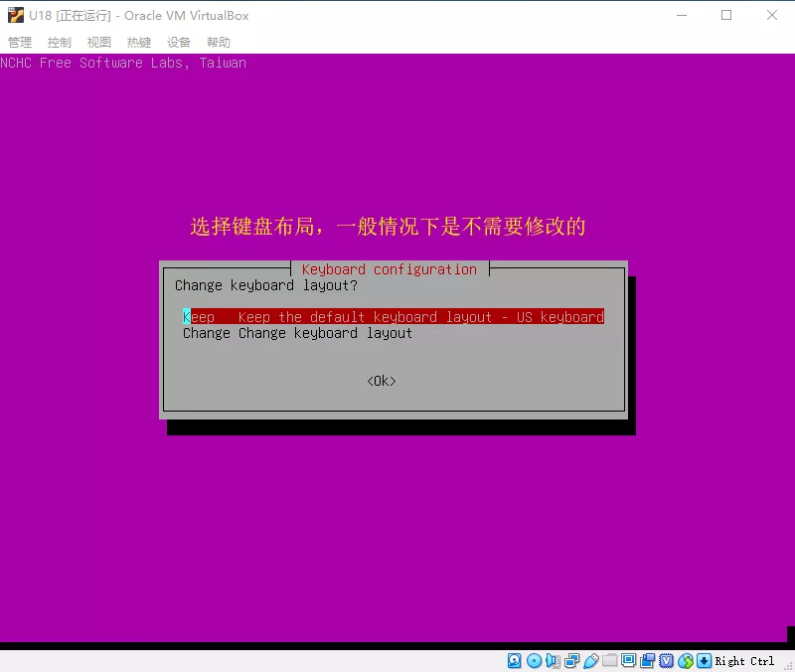Viewport: 795px width, 672px height.
Task: Click 'Change keyboard layout?' prompt text
Action: [x=266, y=285]
